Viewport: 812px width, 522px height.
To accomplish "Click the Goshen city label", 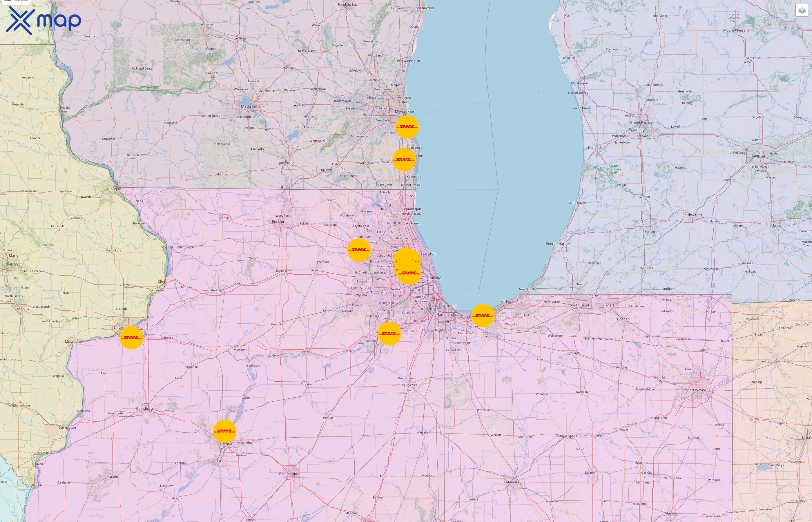I will tap(623, 319).
